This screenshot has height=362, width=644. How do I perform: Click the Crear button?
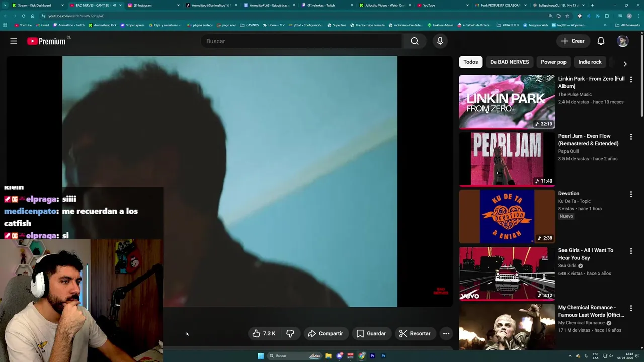[x=573, y=41]
